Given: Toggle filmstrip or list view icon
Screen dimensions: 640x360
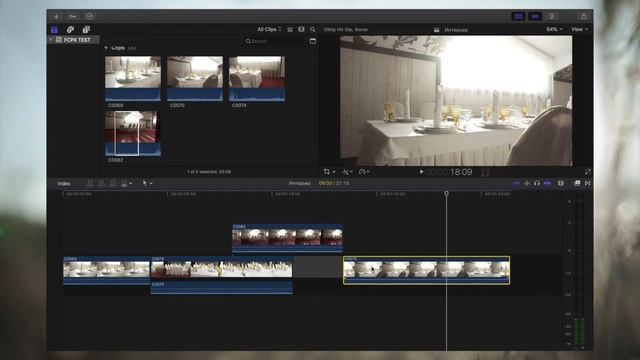Looking at the screenshot, I should (290, 29).
